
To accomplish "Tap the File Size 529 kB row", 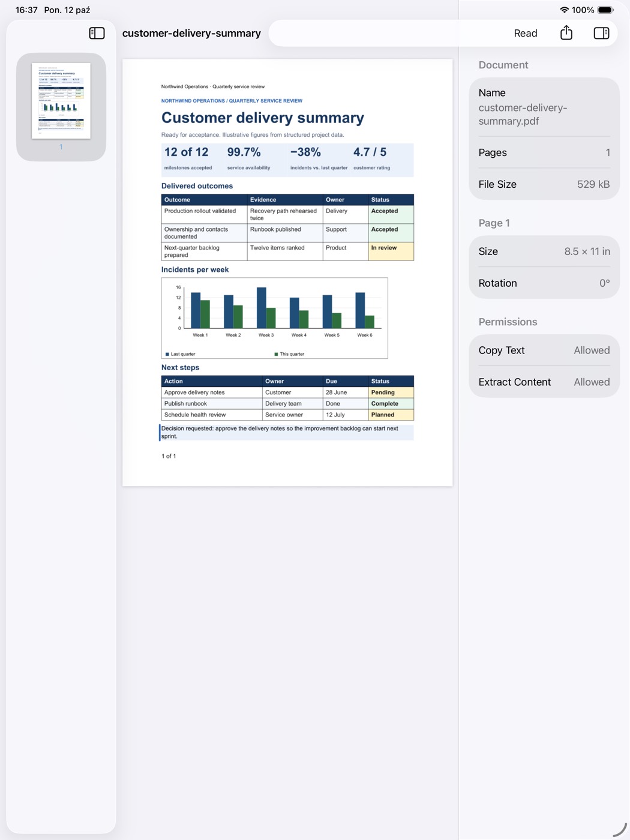I will click(x=544, y=184).
